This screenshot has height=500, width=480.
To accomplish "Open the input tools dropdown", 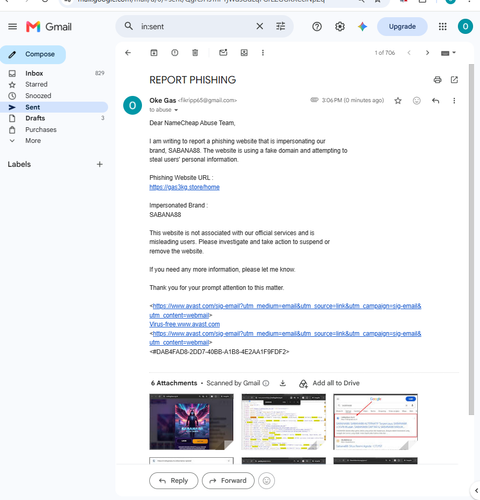I will (x=448, y=53).
